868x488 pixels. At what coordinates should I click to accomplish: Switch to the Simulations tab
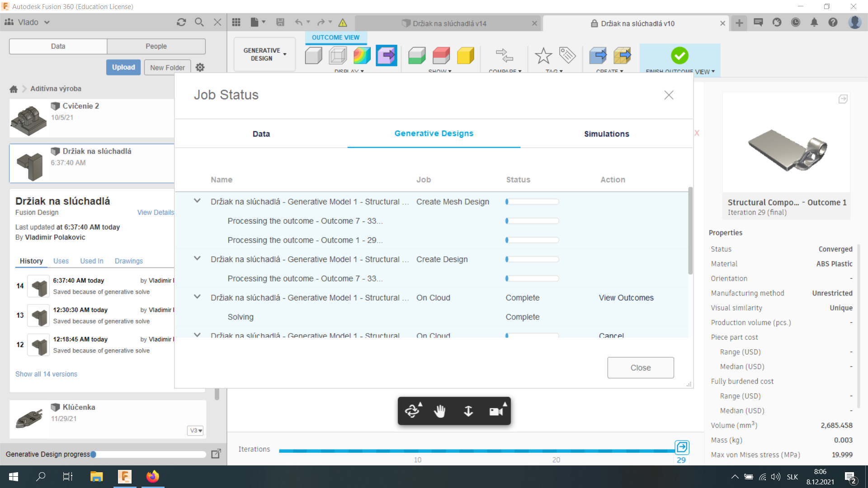click(x=606, y=134)
